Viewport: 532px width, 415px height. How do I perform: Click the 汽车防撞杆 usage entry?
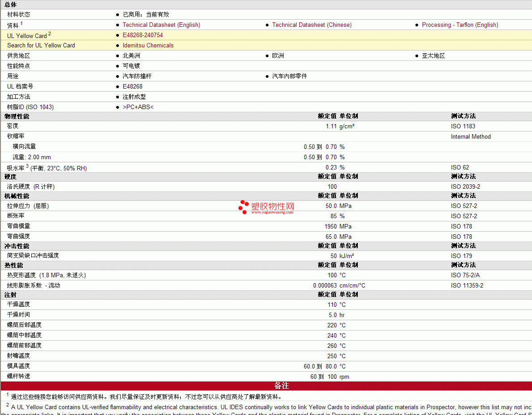click(137, 76)
